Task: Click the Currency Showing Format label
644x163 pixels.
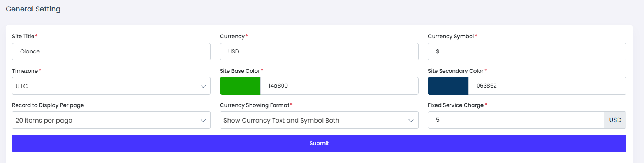Action: coord(255,105)
